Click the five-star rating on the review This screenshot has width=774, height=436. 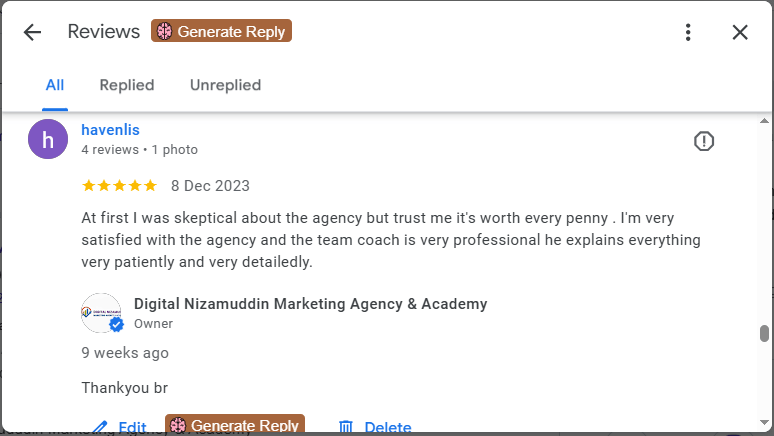pos(119,186)
